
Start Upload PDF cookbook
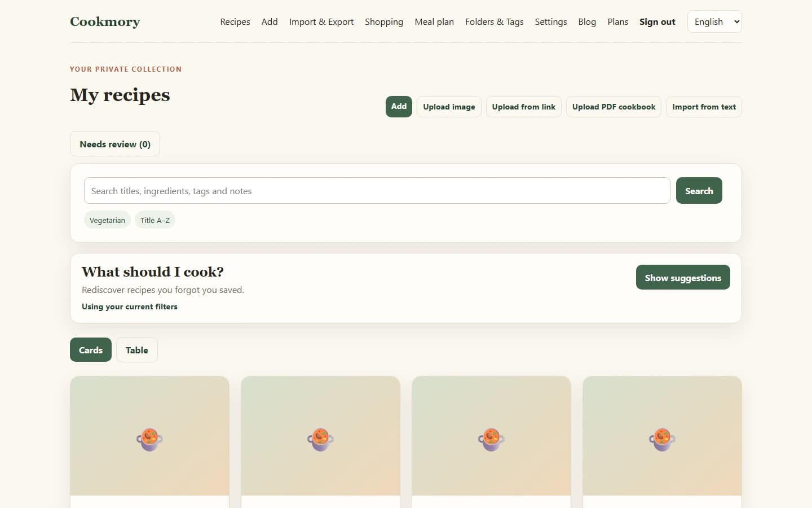[614, 107]
